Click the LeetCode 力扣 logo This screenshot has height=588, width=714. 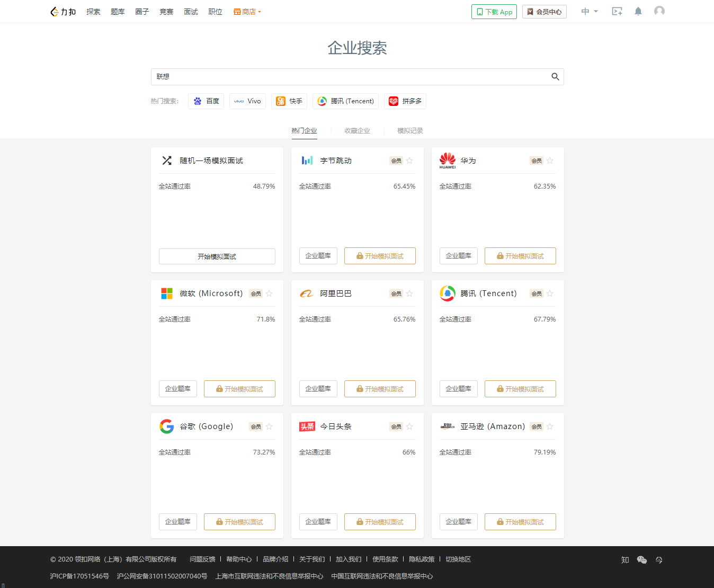pos(63,12)
